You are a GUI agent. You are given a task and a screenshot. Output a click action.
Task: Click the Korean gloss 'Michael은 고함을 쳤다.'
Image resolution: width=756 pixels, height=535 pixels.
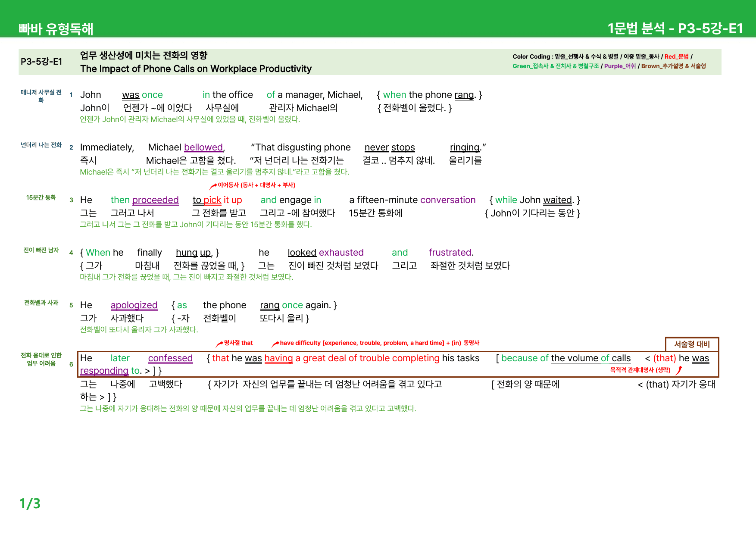click(x=191, y=160)
